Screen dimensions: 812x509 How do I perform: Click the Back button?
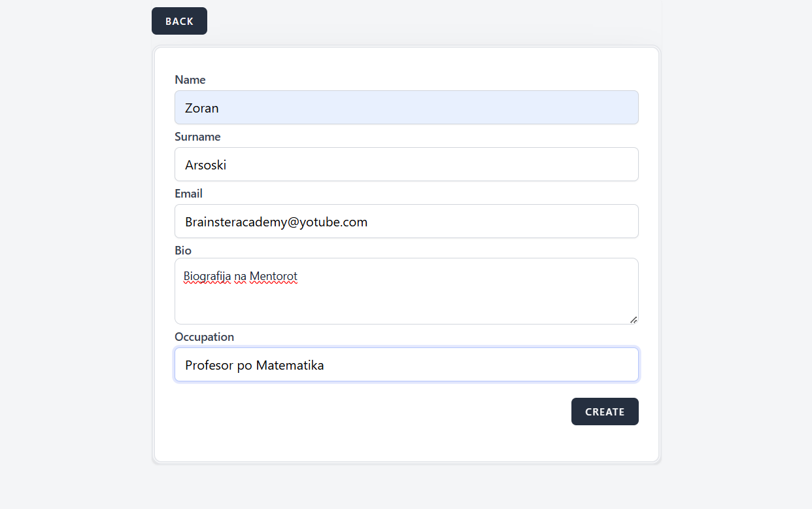(179, 21)
